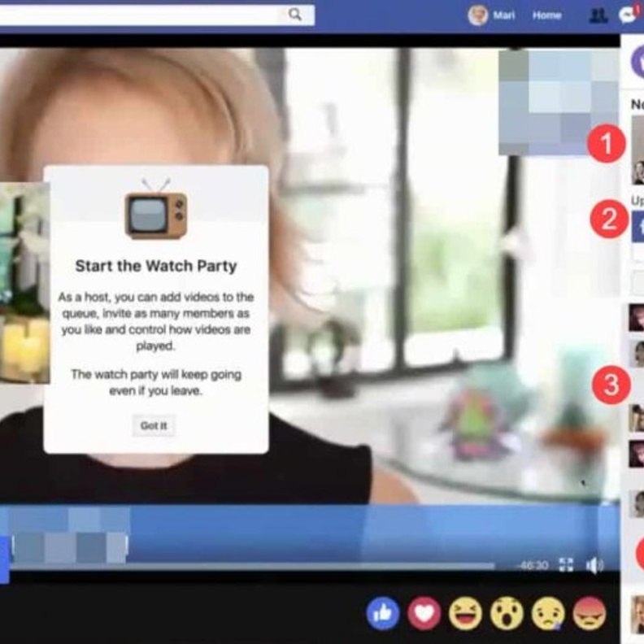Click the Start the Watch Party heading
This screenshot has width=644, height=644.
[x=156, y=266]
